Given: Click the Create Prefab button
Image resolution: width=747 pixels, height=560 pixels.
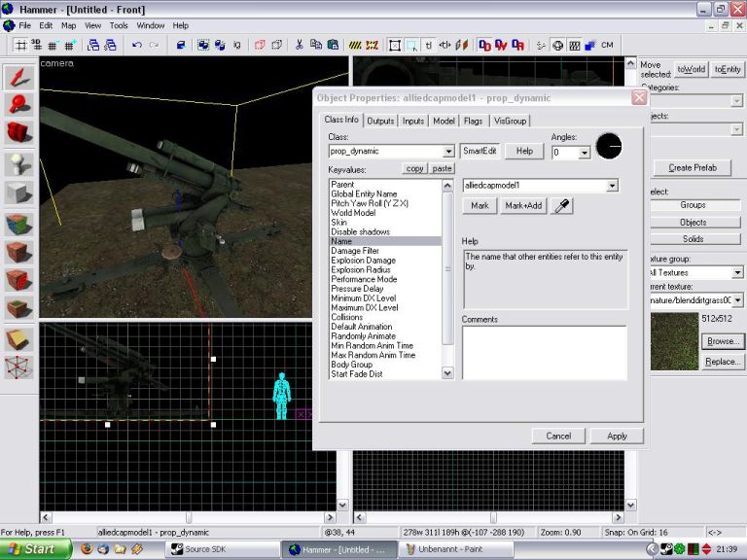Looking at the screenshot, I should (x=693, y=167).
